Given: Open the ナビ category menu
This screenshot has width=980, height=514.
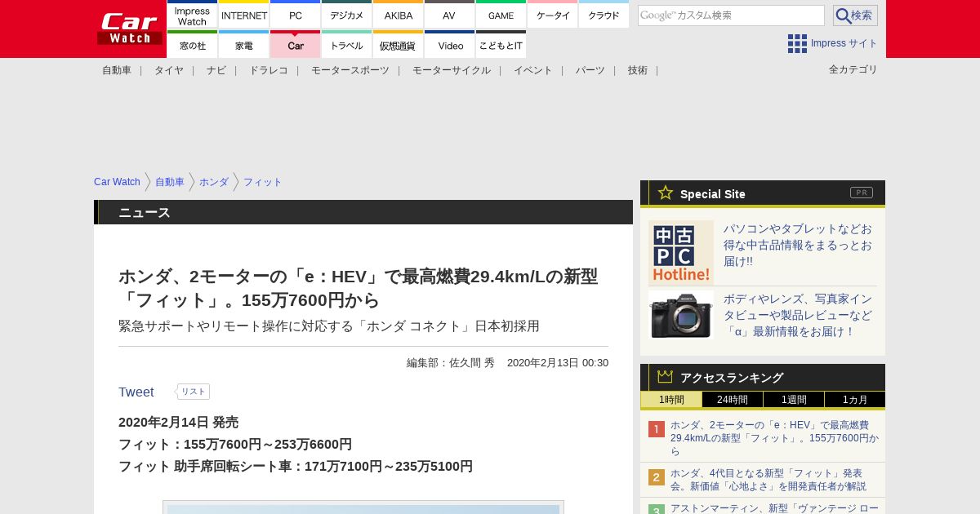Looking at the screenshot, I should click(x=216, y=70).
